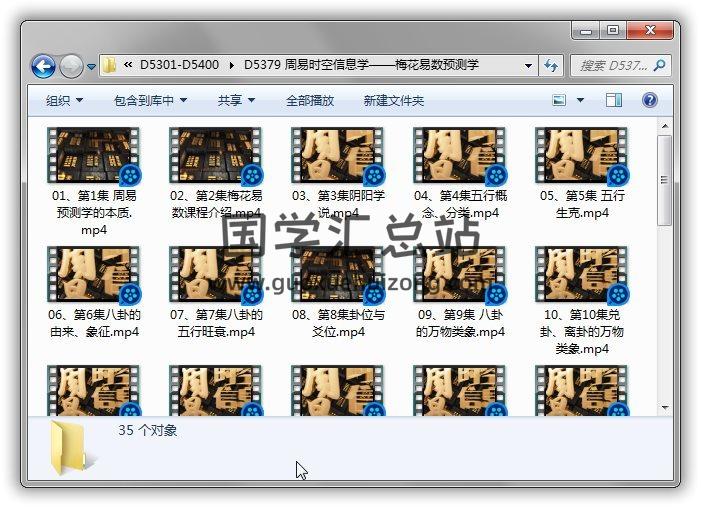The height and width of the screenshot is (508, 701).
Task: Click filename text 08、第8集卦位与爻位.mp4
Action: [338, 323]
